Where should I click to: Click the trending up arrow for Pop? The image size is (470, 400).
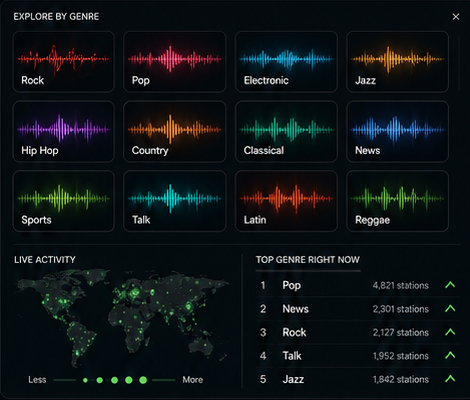pyautogui.click(x=450, y=285)
